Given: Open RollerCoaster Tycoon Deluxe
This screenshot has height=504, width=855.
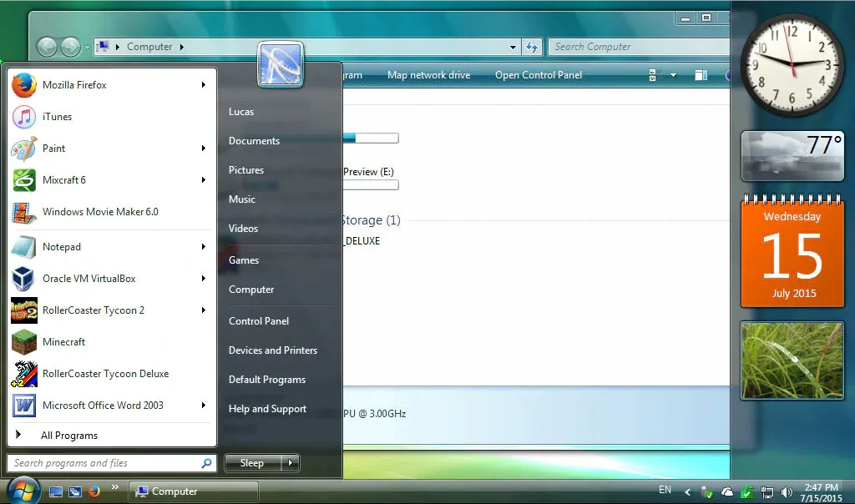Looking at the screenshot, I should click(x=112, y=373).
